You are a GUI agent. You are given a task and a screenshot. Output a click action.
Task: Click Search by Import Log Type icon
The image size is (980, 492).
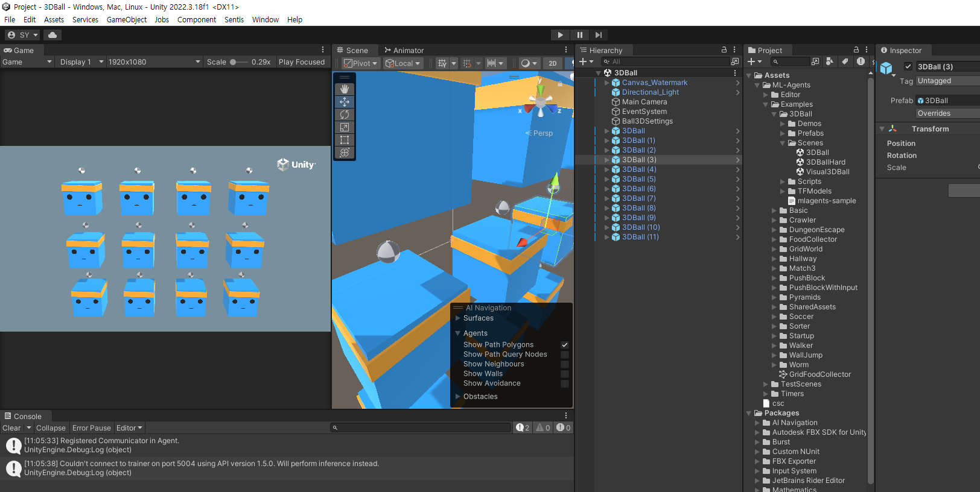pos(861,61)
